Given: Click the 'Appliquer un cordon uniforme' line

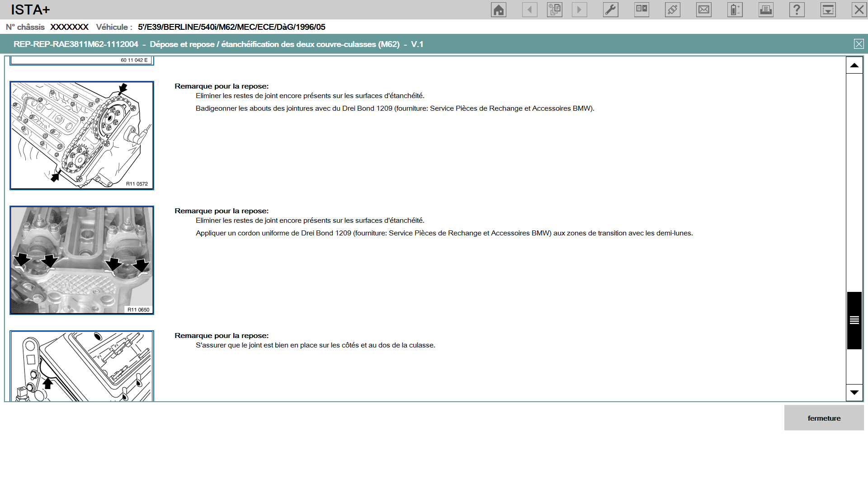Looking at the screenshot, I should [x=444, y=233].
